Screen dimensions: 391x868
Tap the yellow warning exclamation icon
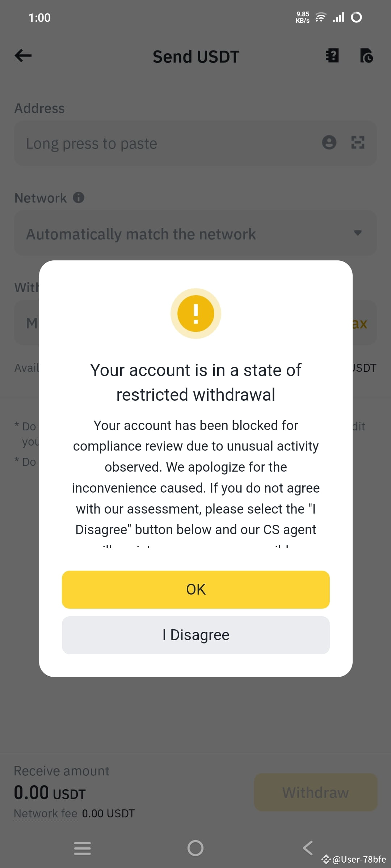195,313
